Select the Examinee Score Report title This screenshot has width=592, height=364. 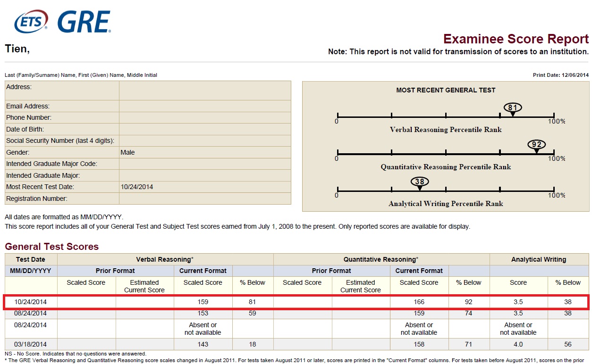tap(516, 39)
